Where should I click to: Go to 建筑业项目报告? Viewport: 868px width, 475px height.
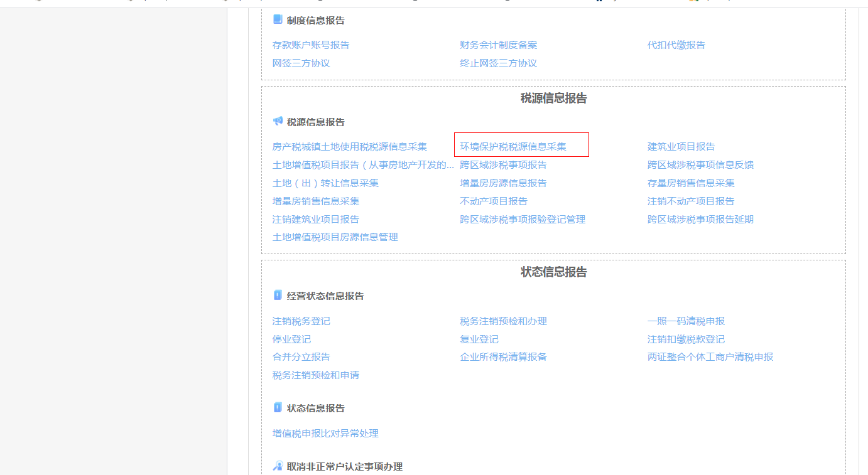681,147
